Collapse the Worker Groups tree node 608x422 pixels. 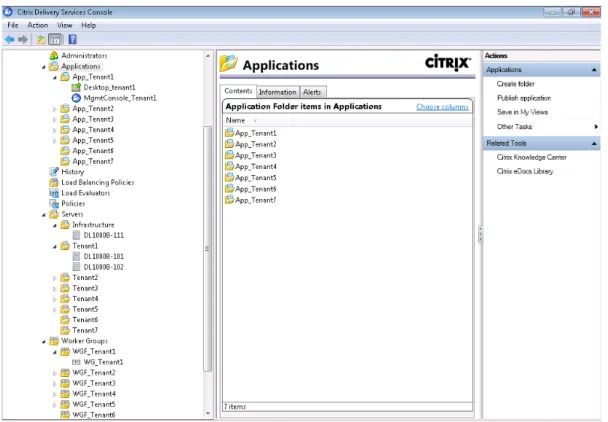pos(44,341)
